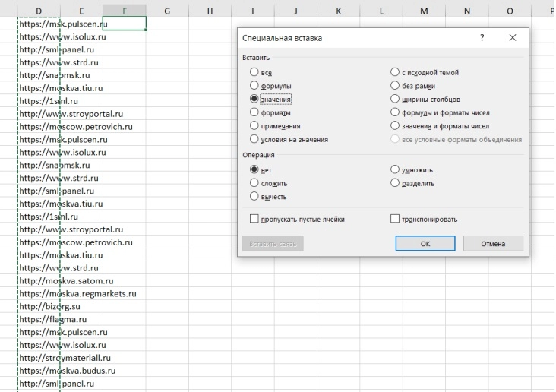556x392 pixels.
Task: Select 'условия на значения' option
Action: (254, 139)
